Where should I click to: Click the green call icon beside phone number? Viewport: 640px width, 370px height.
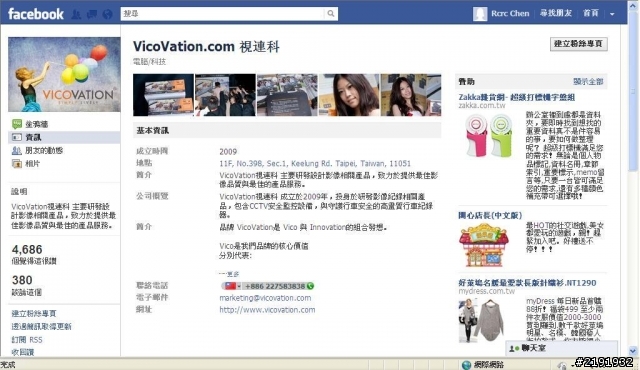point(310,286)
